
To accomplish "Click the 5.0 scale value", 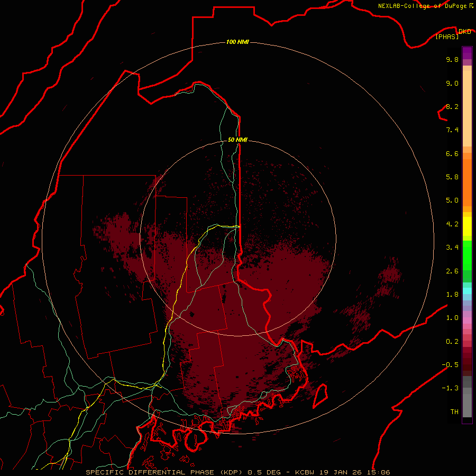I will [x=452, y=200].
